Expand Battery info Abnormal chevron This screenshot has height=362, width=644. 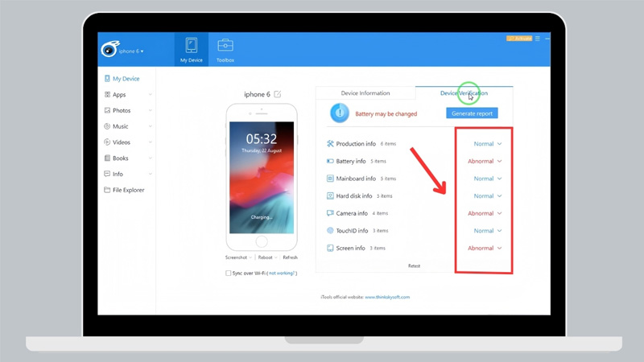click(499, 162)
